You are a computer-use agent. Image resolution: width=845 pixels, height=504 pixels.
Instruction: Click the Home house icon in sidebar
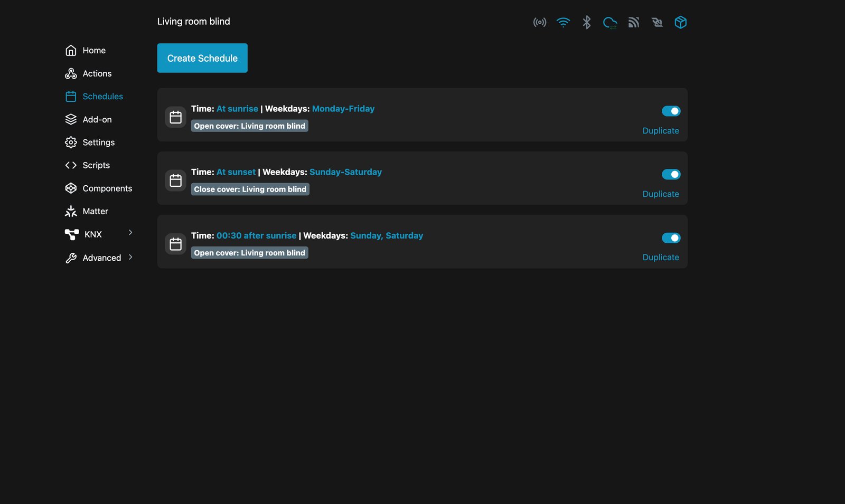[x=71, y=51]
